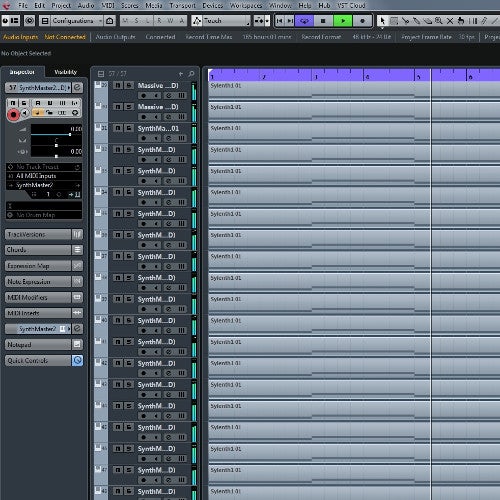Open the auto-scroll options dropdown arrow
The image size is (500, 500).
pos(267,21)
